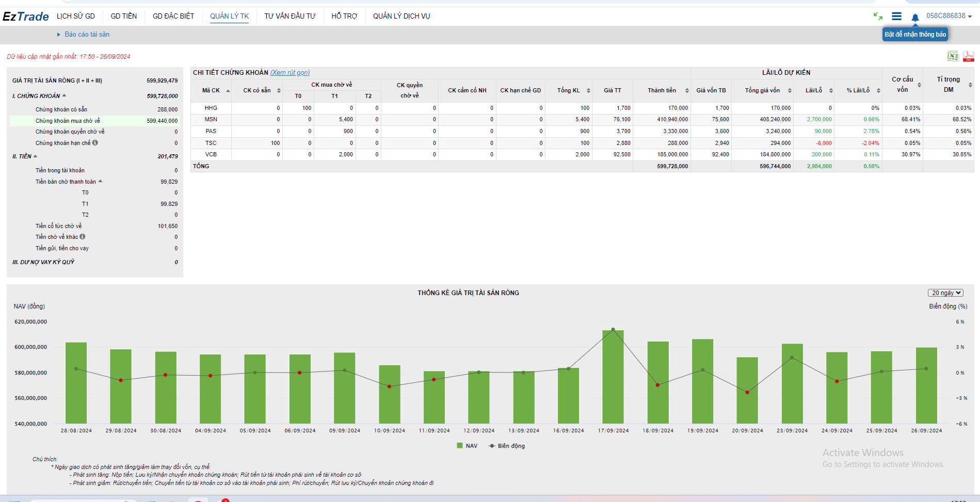Info icon next to Tiền chờ về khác

(x=83, y=237)
